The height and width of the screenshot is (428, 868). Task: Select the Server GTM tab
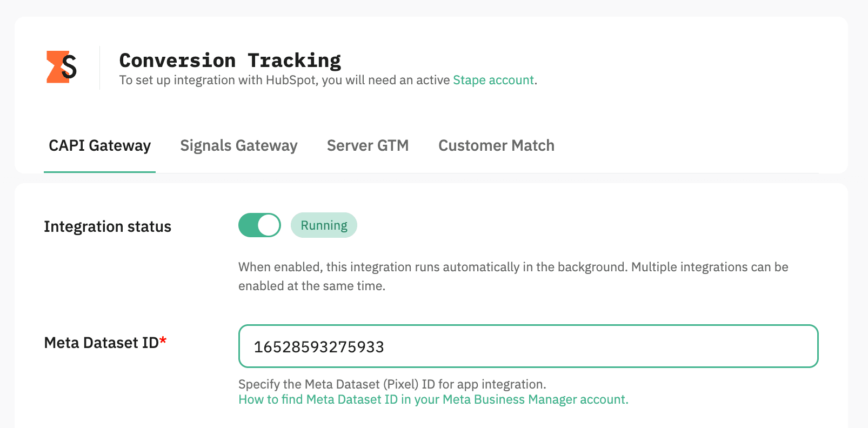click(368, 145)
